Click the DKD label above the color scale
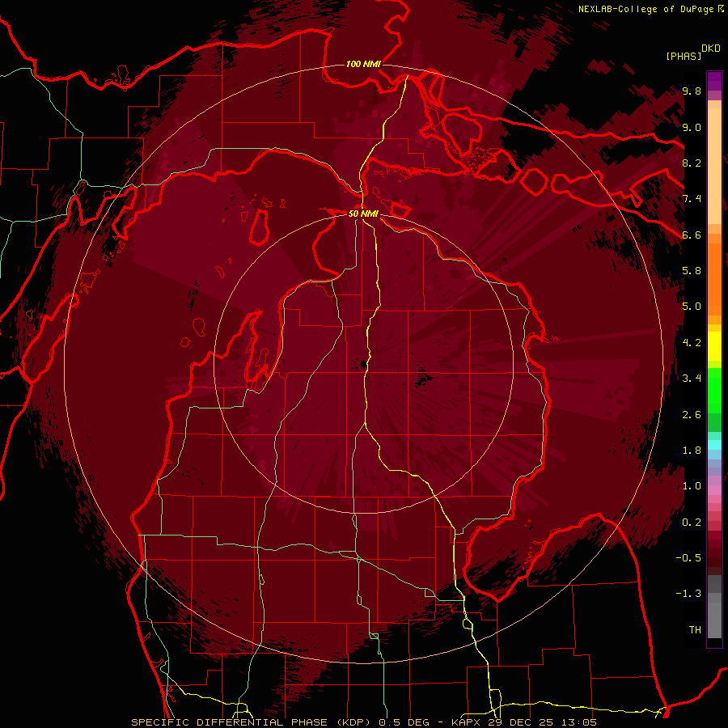 click(x=711, y=49)
